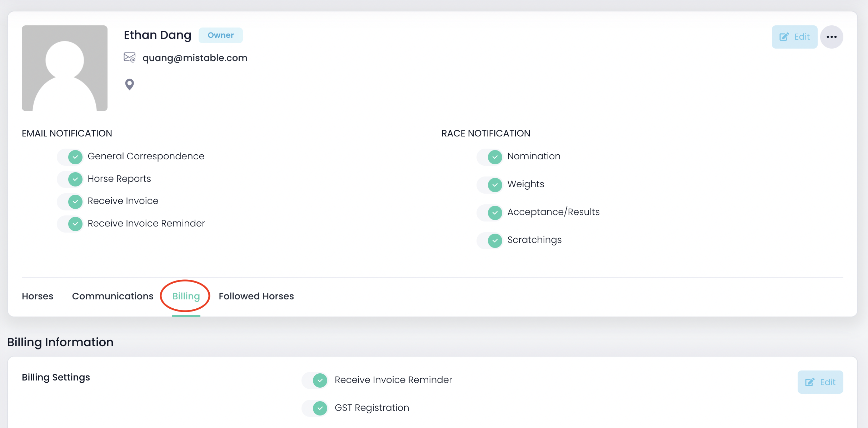Click Ethan Dang's profile avatar placeholder
The width and height of the screenshot is (868, 428).
click(x=65, y=68)
